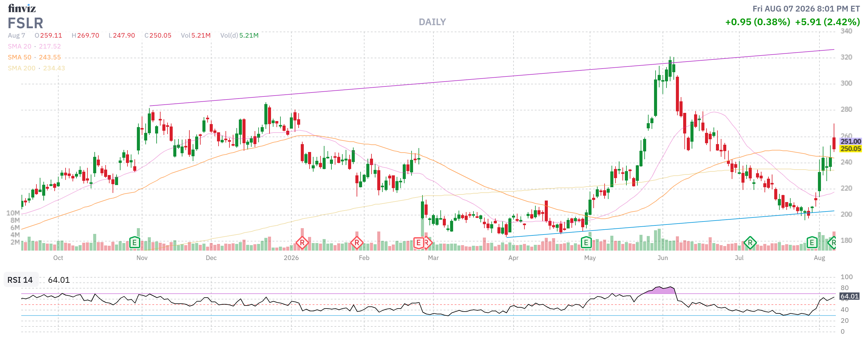
Task: Click the SMA 50 value 243.55
Action: (x=50, y=57)
